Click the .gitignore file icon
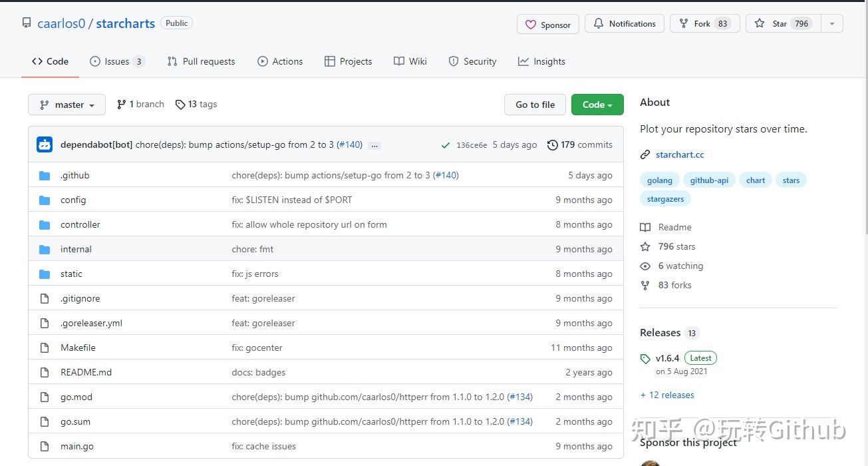 pyautogui.click(x=45, y=299)
